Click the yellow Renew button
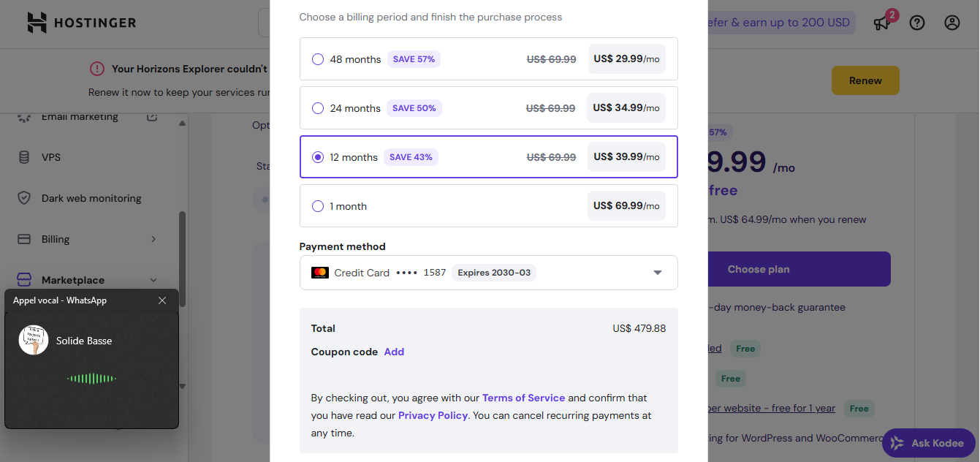The height and width of the screenshot is (462, 980). click(865, 80)
